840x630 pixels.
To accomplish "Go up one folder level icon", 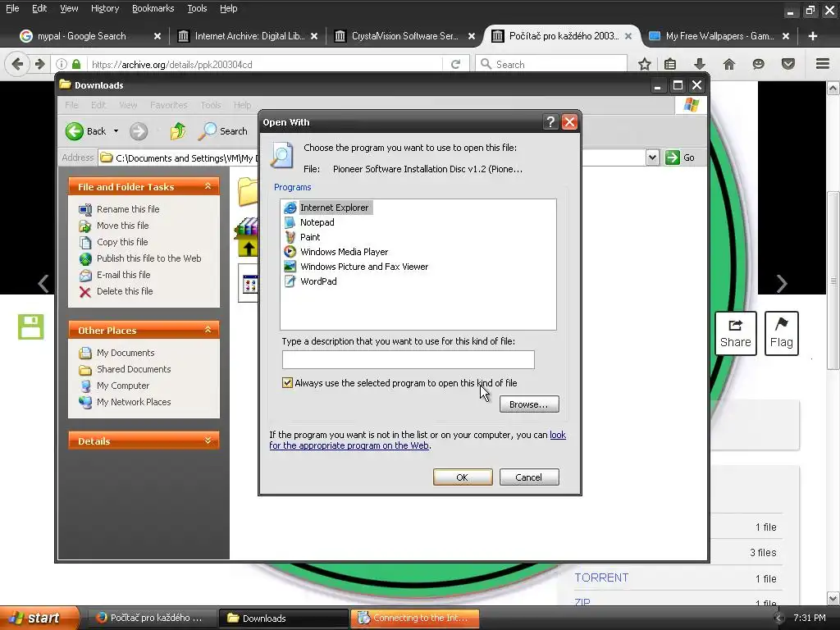I will point(178,131).
